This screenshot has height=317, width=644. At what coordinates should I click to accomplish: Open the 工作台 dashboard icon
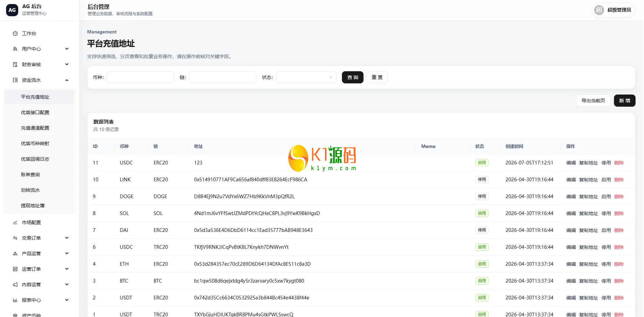[15, 33]
